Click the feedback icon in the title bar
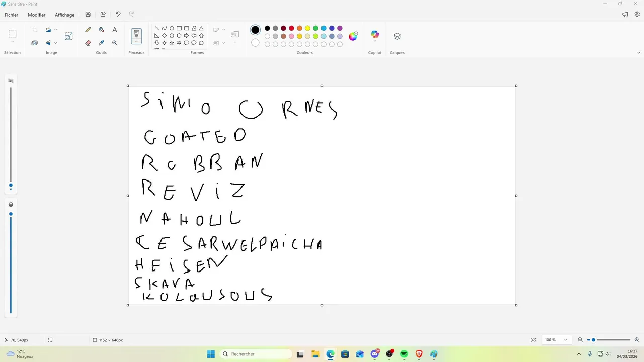The width and height of the screenshot is (644, 362). 625,15
